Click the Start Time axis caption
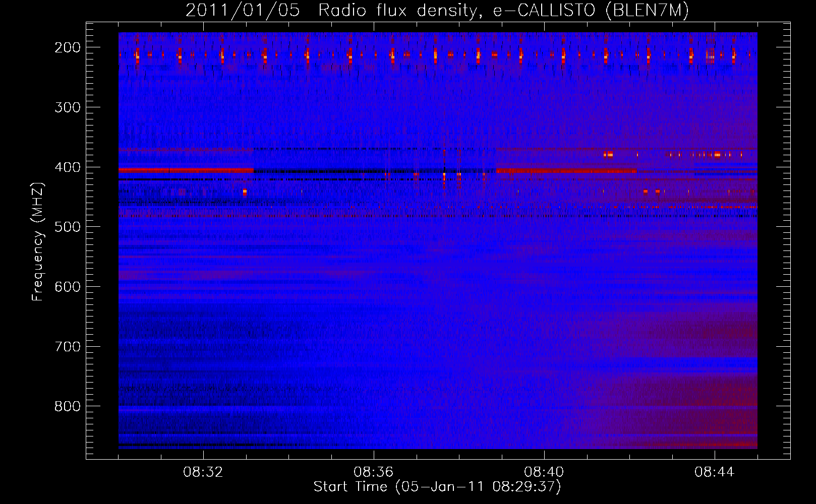This screenshot has width=816, height=504. (x=437, y=487)
